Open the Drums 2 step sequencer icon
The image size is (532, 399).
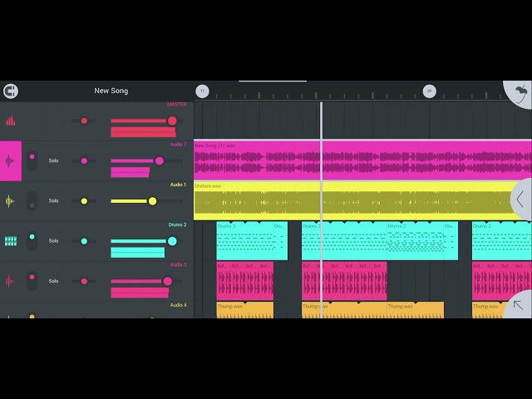(x=11, y=241)
